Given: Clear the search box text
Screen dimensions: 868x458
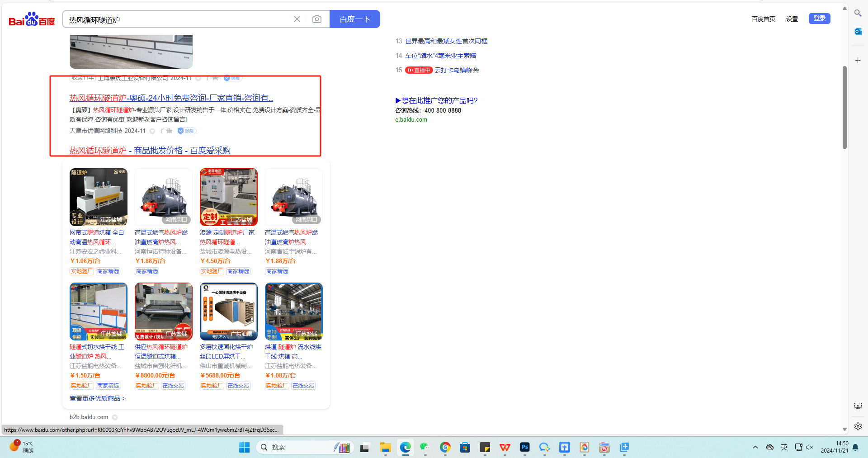Looking at the screenshot, I should [x=297, y=19].
